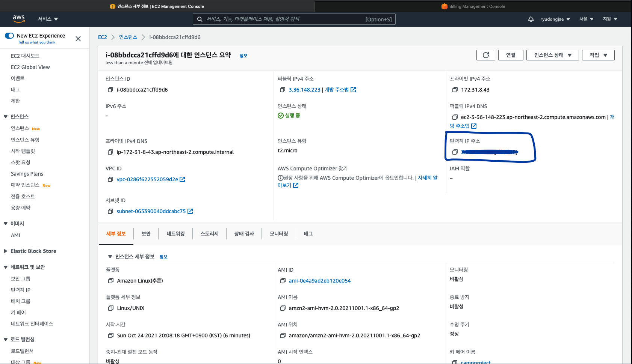Copy private IPv4 address 172.31.8.43

[455, 90]
